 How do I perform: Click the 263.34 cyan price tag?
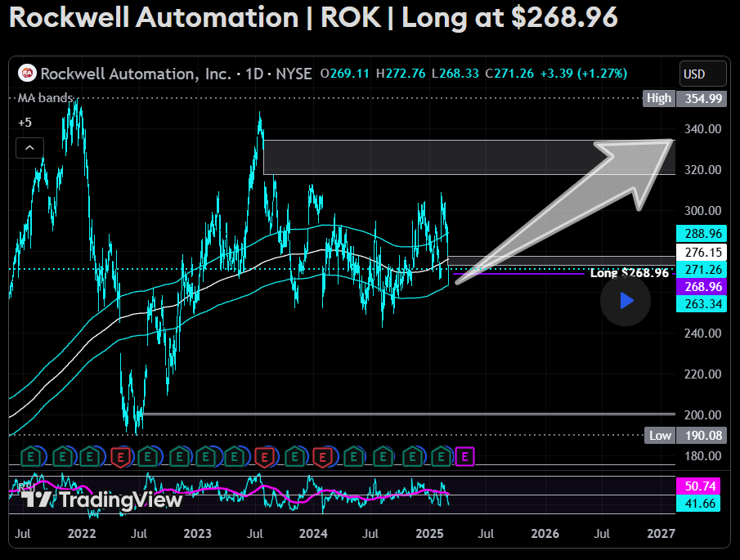click(702, 304)
